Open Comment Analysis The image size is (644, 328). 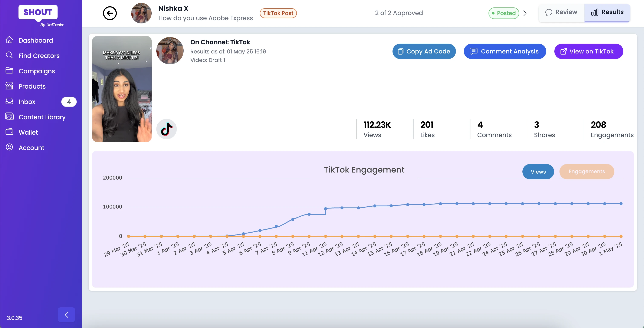click(x=505, y=51)
